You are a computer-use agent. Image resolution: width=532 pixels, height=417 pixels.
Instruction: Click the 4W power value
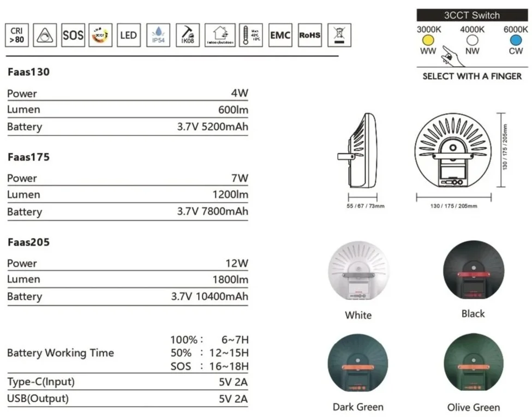pyautogui.click(x=240, y=93)
